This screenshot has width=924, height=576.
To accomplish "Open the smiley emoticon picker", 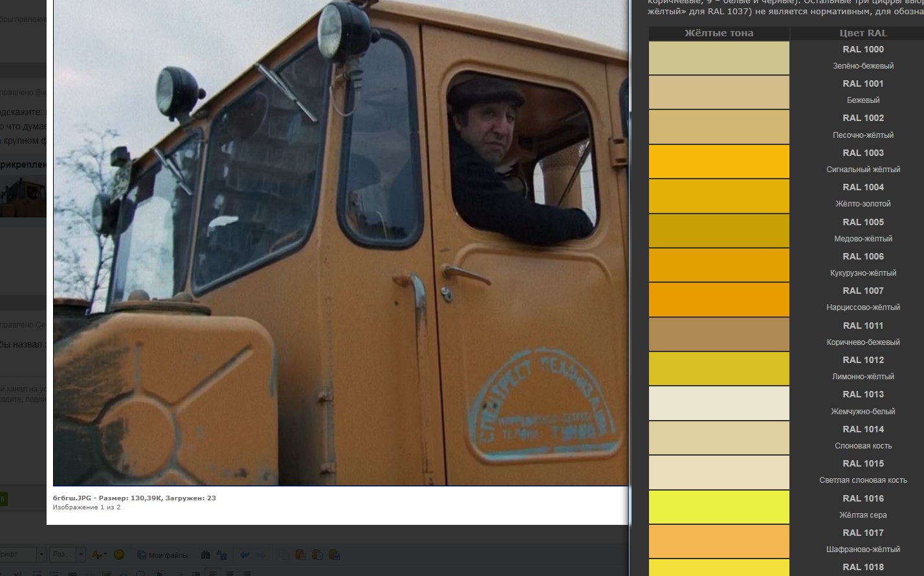I will click(119, 555).
